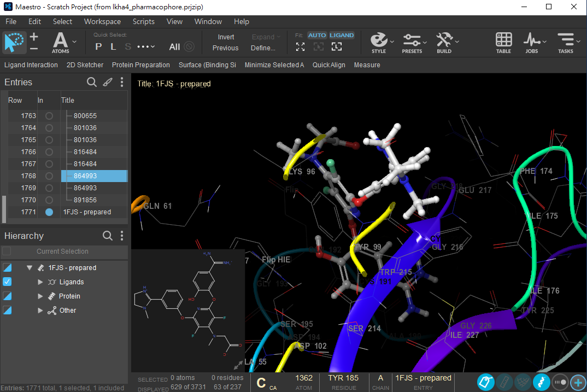Screen dimensions: 587x392
Task: Toggle the animation slider status icon
Action: pyautogui.click(x=560, y=382)
